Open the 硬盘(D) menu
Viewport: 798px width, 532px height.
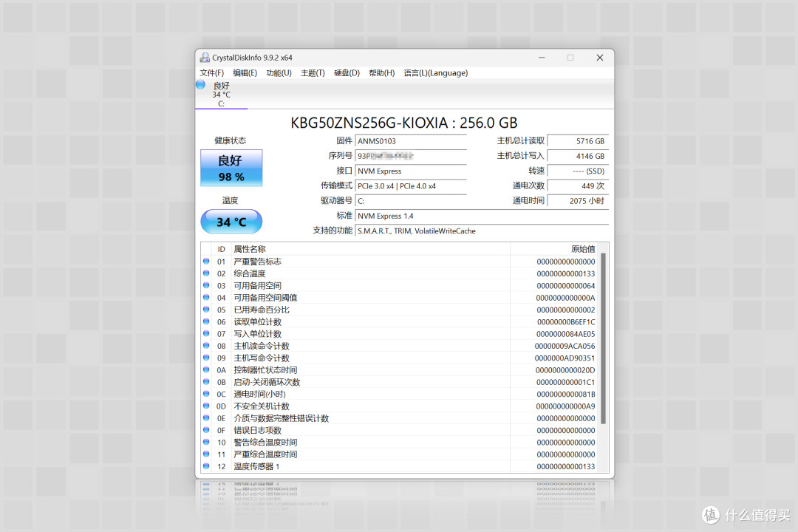pos(347,73)
